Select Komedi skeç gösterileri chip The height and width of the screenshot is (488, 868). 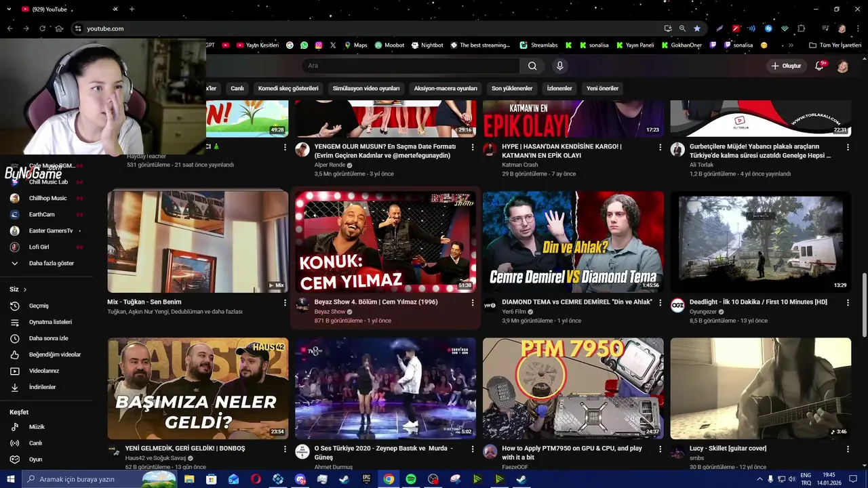point(288,88)
